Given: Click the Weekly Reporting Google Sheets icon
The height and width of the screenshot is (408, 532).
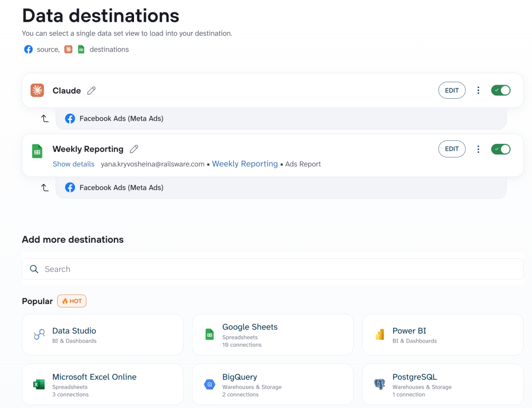Looking at the screenshot, I should tap(37, 151).
